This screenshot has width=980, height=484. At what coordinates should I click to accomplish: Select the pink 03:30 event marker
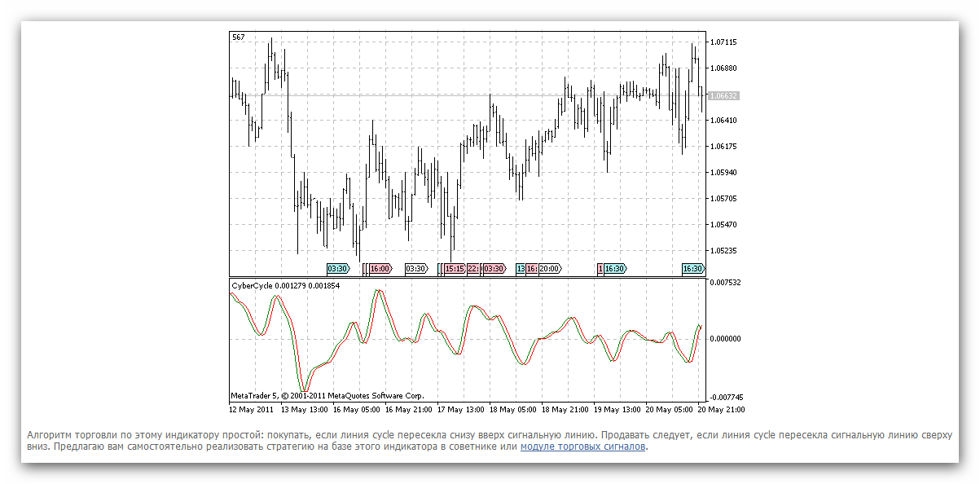[494, 268]
